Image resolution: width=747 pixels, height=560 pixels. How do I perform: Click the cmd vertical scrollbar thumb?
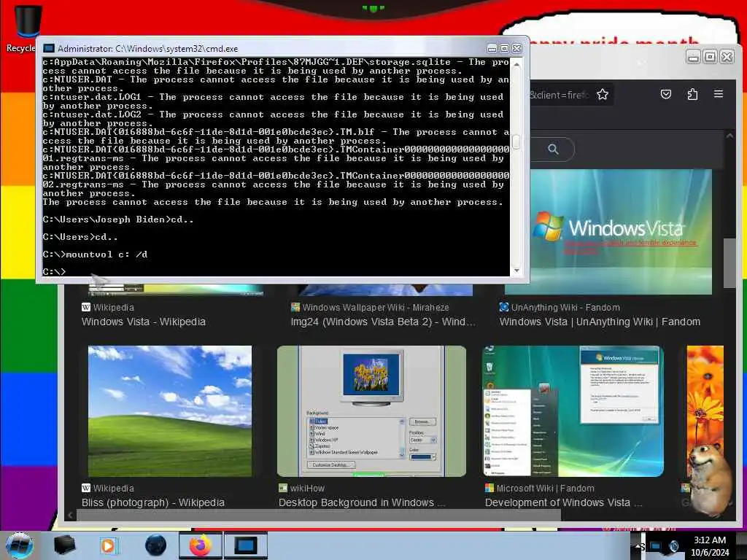coord(516,141)
